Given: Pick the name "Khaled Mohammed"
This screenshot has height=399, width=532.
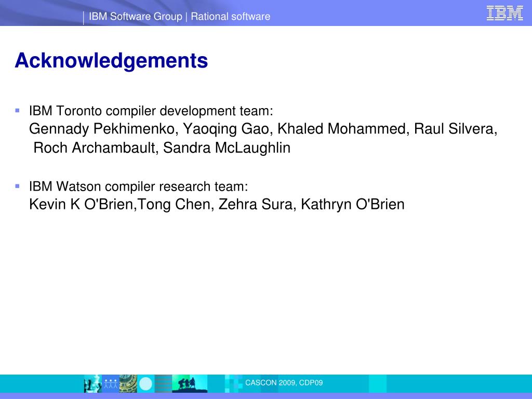Looking at the screenshot, I should [x=341, y=129].
